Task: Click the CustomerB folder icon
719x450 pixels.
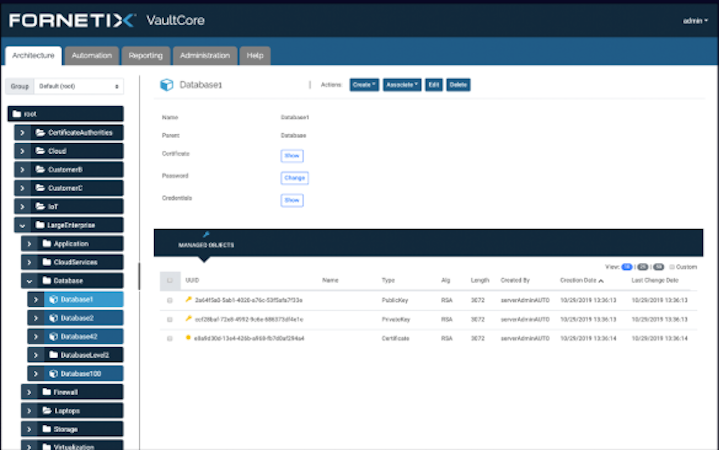Action: pos(40,169)
